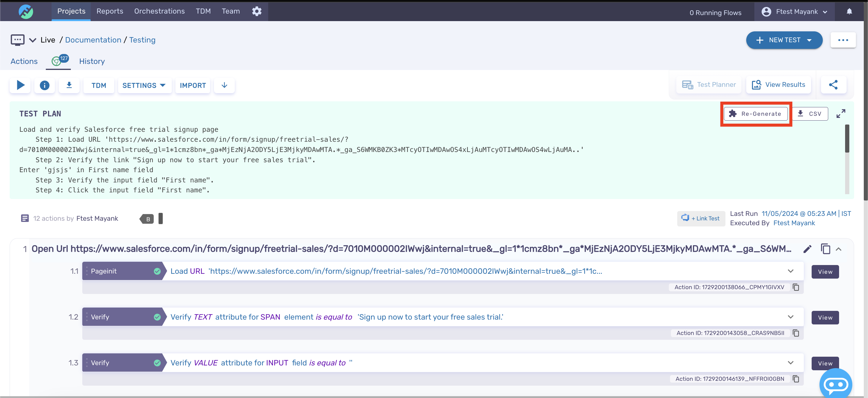This screenshot has height=398, width=868.
Task: Click the pencil edit icon for step 1
Action: tap(807, 249)
